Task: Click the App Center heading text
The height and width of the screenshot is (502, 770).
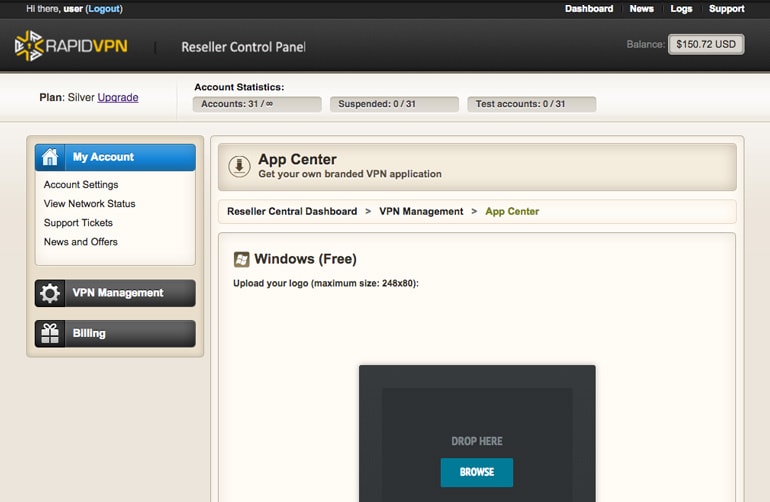Action: (297, 159)
